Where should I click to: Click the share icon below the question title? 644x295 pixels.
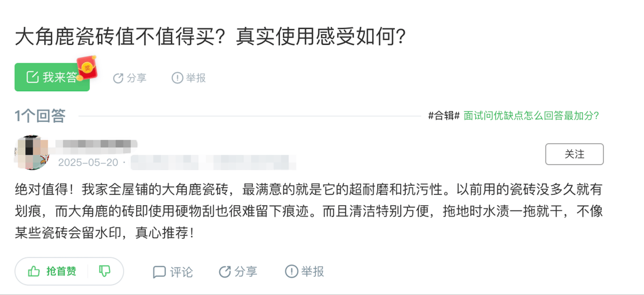[x=118, y=78]
